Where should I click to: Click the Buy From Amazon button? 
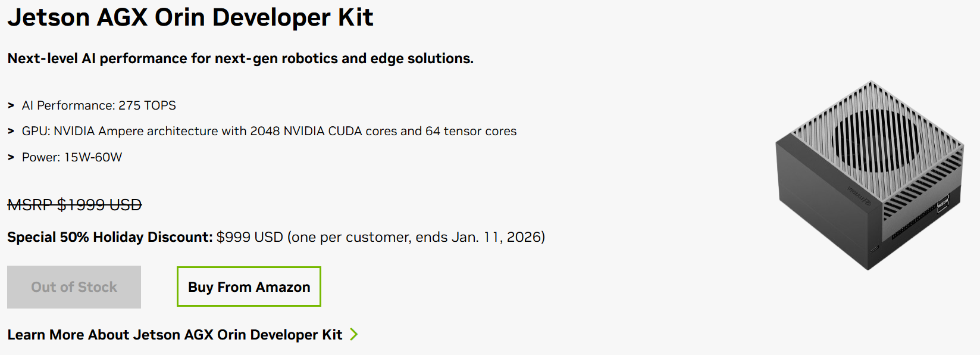point(249,287)
